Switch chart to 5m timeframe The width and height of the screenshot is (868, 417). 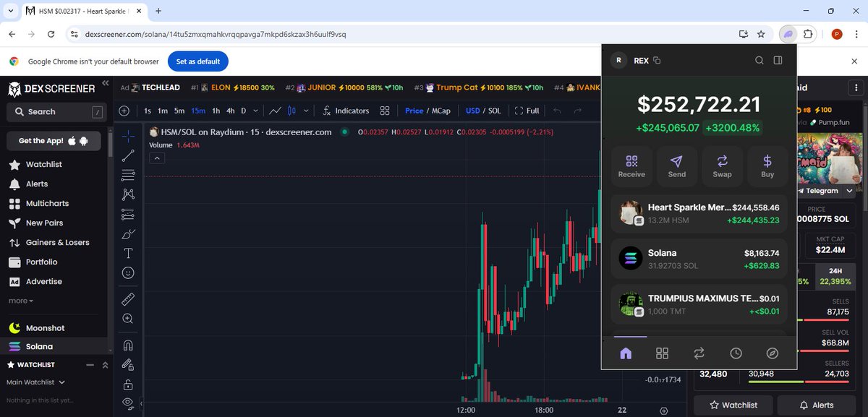click(179, 111)
